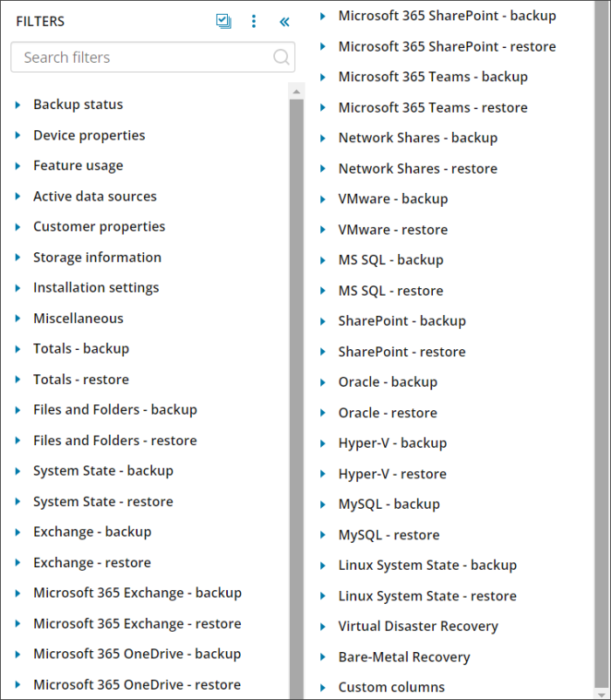Expand arrow beside Virtual Disaster Recovery
The height and width of the screenshot is (700, 611).
(x=323, y=627)
